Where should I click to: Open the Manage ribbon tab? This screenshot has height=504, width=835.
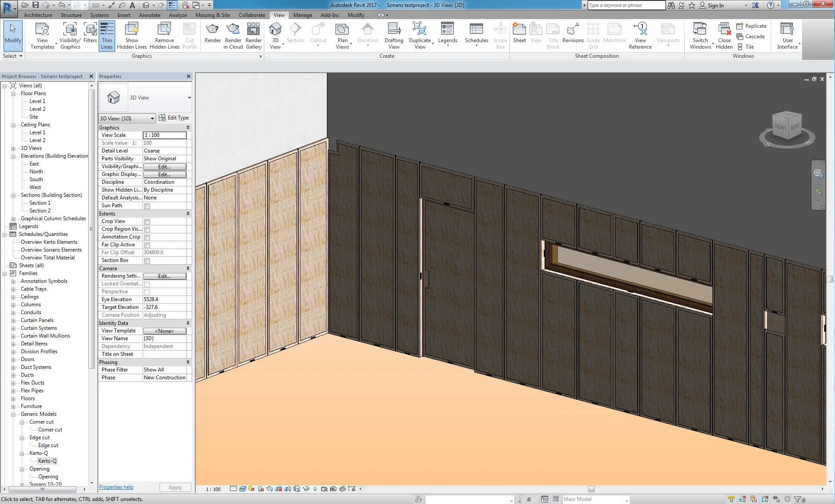click(x=303, y=15)
